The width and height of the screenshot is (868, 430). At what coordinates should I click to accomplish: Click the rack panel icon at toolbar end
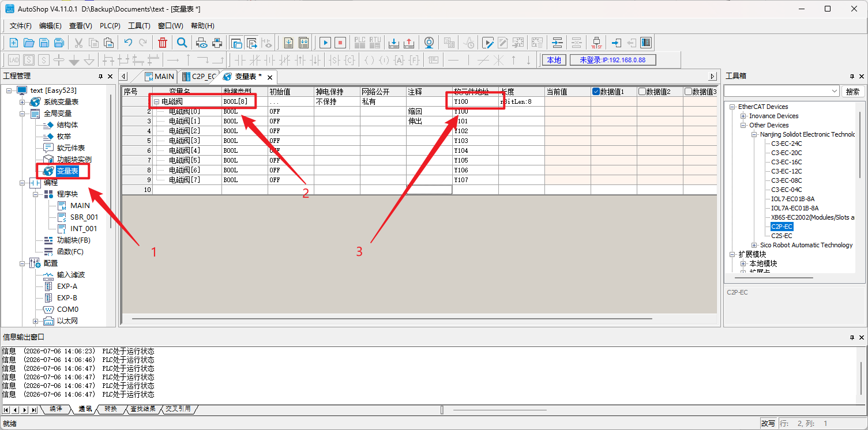[x=646, y=43]
